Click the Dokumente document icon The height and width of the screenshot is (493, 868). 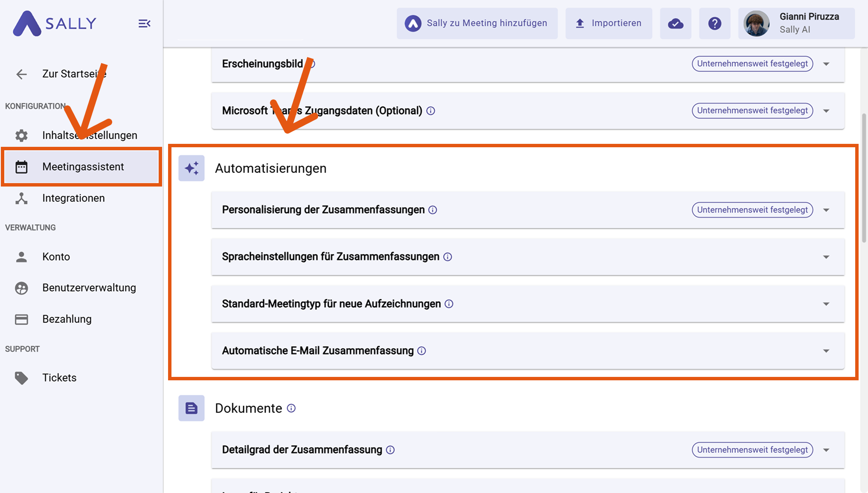point(191,408)
